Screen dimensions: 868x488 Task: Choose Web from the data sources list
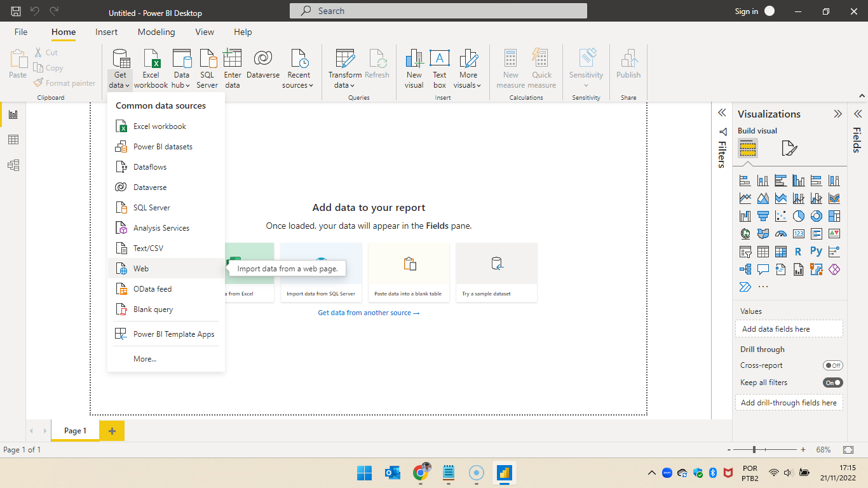pos(166,269)
